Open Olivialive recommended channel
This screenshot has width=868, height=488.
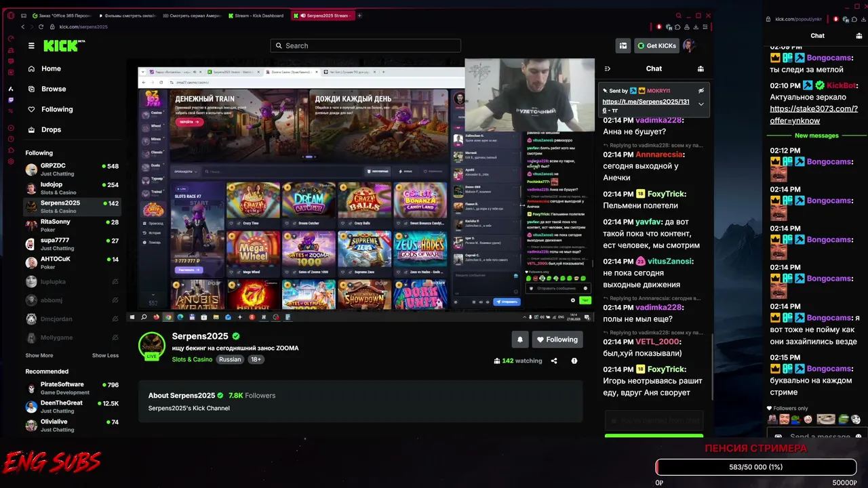click(73, 425)
